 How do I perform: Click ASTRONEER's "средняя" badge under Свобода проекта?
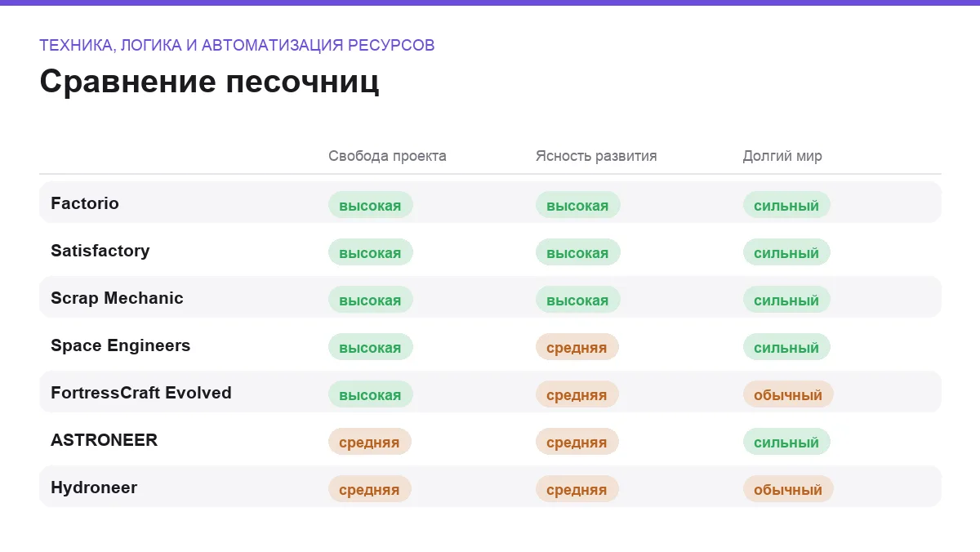tap(370, 442)
